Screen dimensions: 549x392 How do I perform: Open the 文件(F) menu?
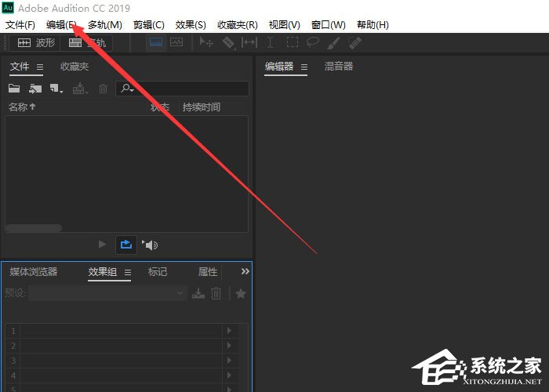tap(20, 25)
